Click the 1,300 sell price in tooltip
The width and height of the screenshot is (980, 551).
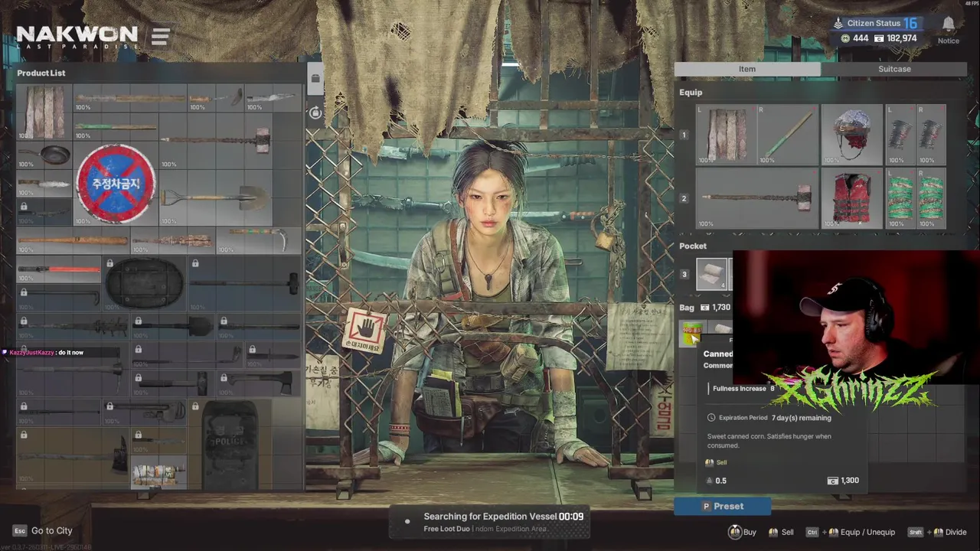pos(844,481)
